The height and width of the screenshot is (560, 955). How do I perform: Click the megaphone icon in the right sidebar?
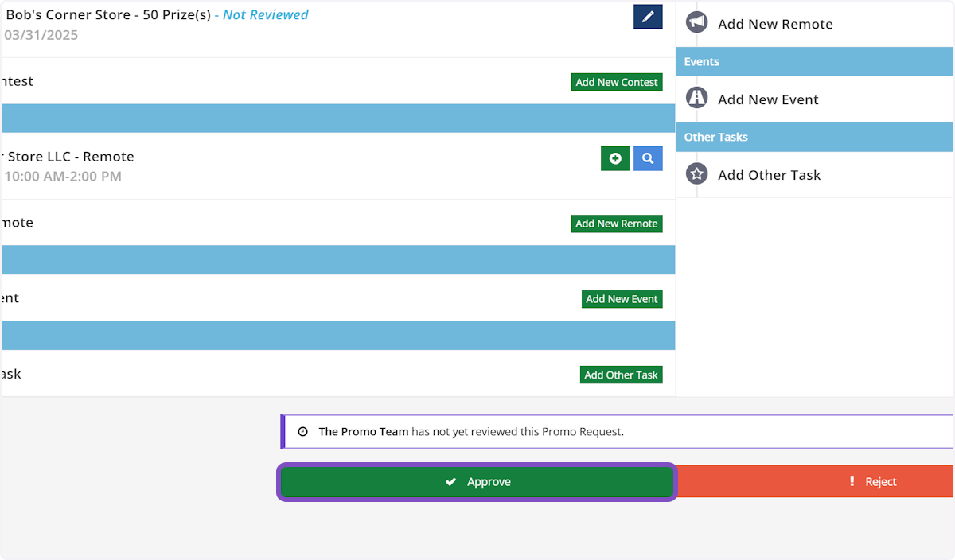[696, 23]
